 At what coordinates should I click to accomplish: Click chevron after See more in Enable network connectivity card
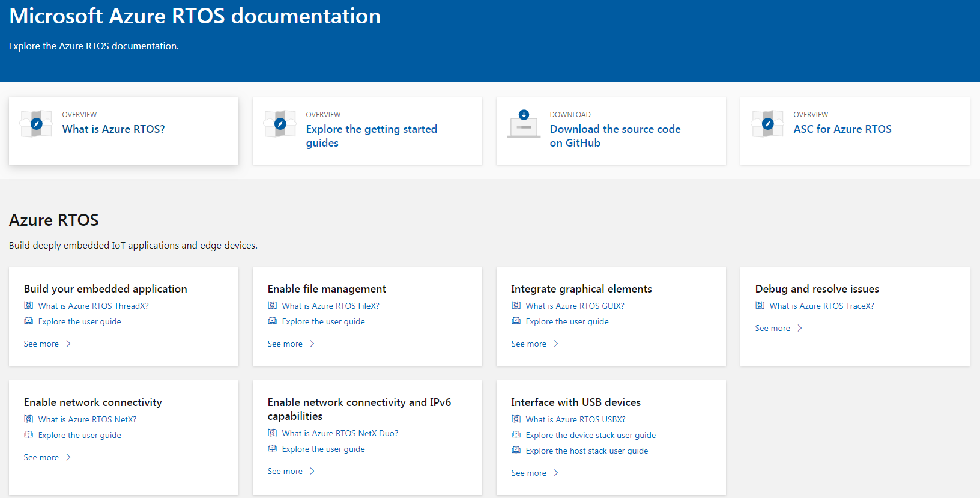click(68, 457)
